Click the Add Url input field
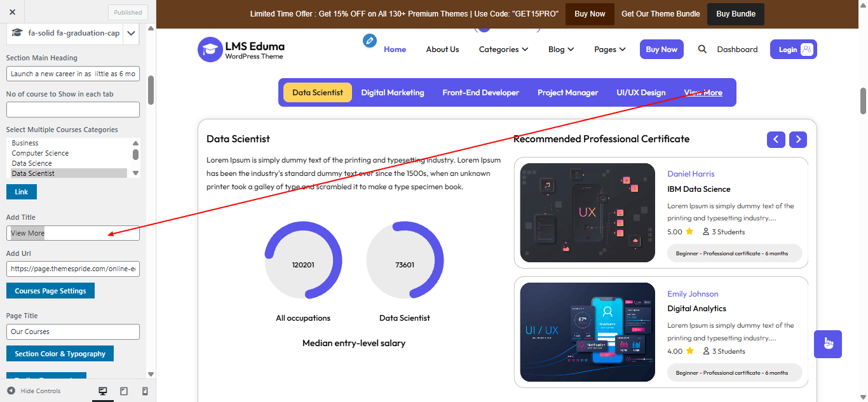The width and height of the screenshot is (868, 402). click(72, 269)
